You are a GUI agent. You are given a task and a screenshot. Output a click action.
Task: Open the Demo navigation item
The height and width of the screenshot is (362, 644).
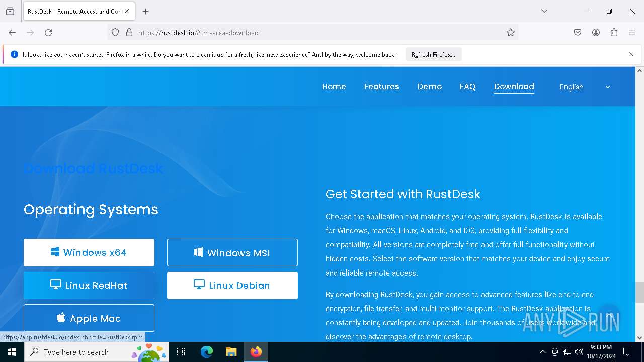click(x=430, y=87)
